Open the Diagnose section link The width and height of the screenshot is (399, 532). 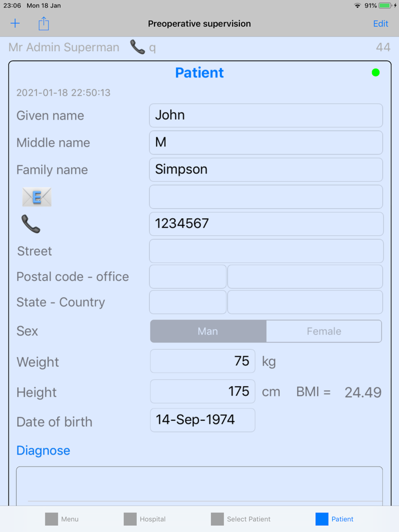(43, 451)
